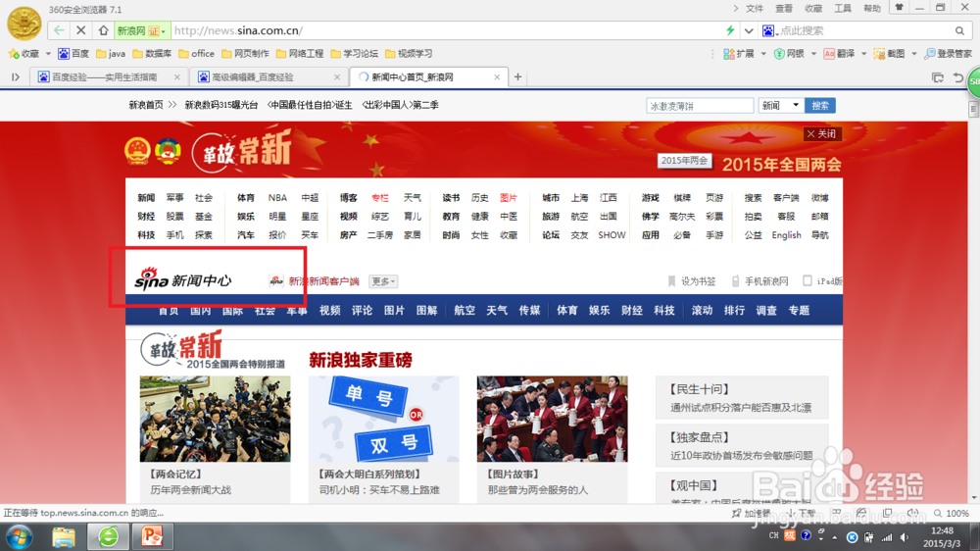Open the 查看 menu
Image resolution: width=980 pixels, height=551 pixels.
(x=784, y=8)
